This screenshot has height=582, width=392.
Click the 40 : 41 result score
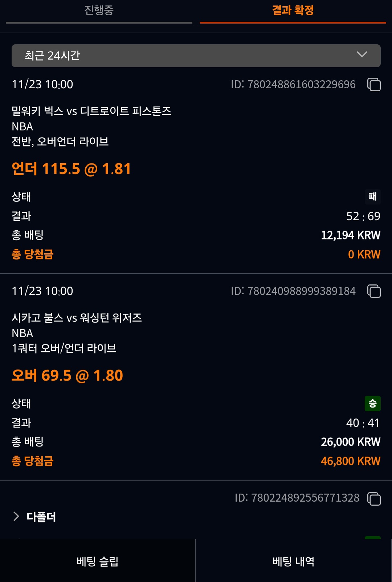point(363,423)
